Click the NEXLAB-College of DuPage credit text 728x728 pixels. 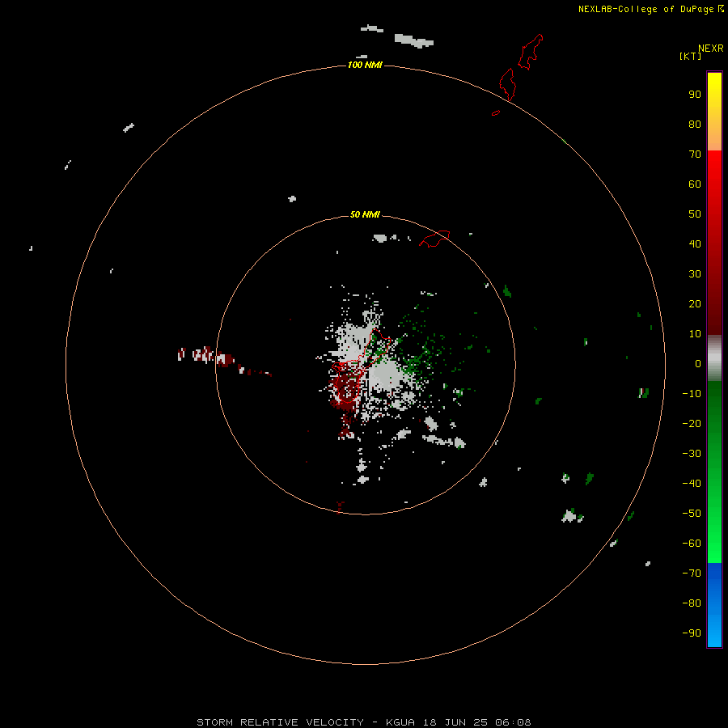pos(645,9)
